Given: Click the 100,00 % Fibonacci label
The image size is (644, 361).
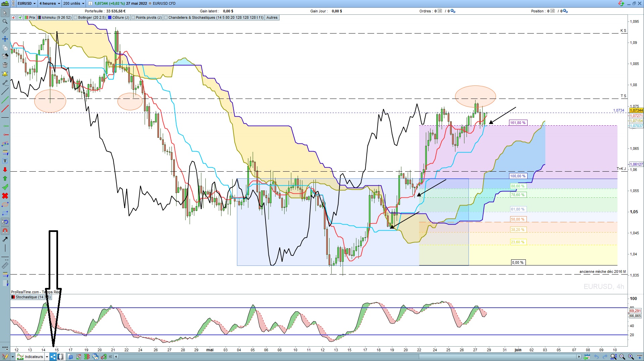Looking at the screenshot, I should pyautogui.click(x=518, y=176).
